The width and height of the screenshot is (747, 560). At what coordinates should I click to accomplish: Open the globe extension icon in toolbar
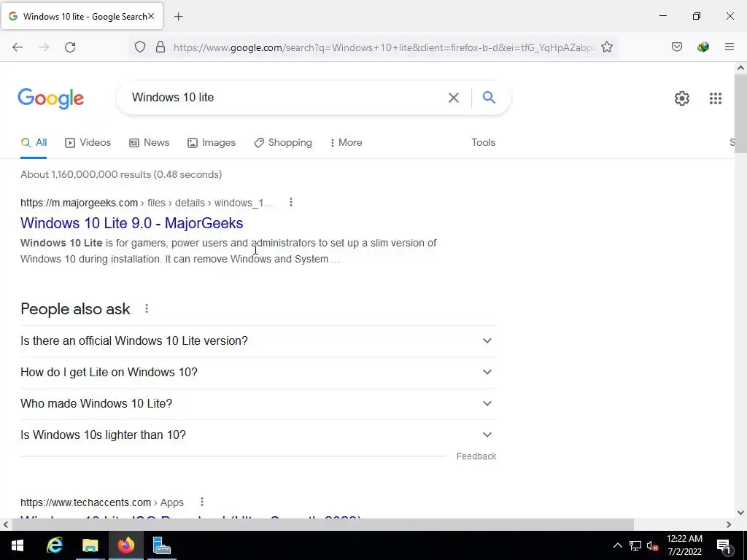703,47
